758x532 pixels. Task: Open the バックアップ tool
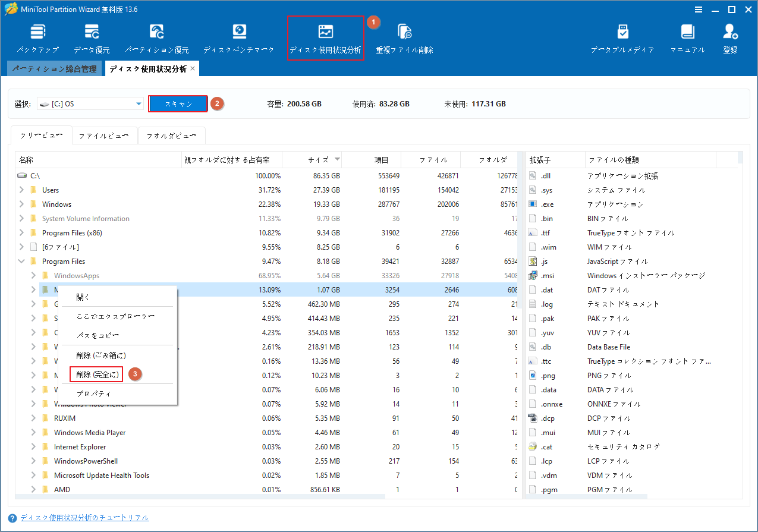tap(38, 39)
